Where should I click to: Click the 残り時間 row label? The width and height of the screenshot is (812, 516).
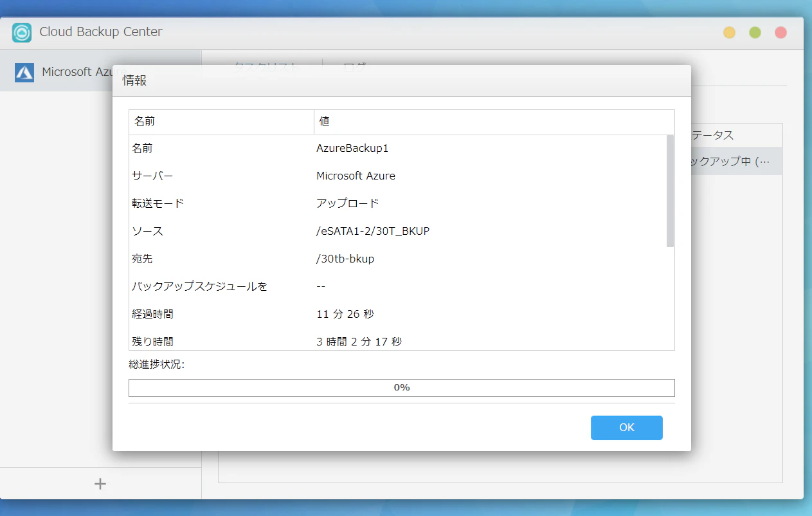click(152, 342)
